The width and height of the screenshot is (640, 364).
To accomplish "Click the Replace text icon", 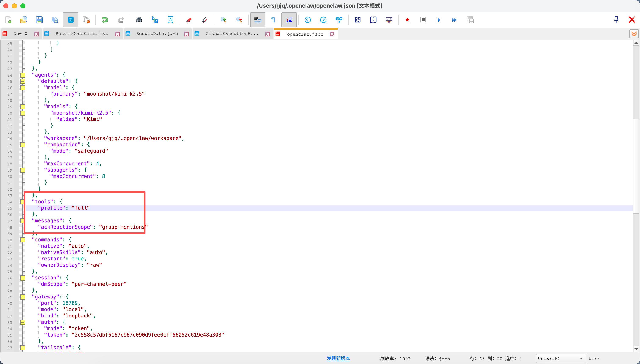I will click(155, 20).
